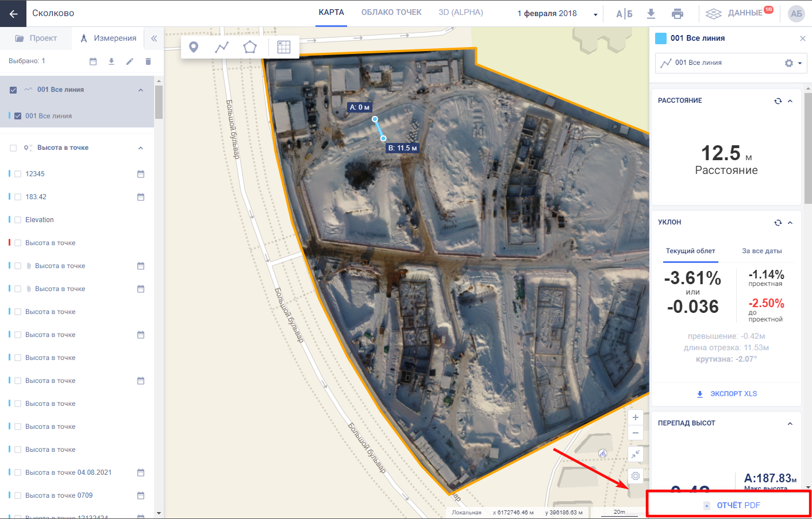The image size is (812, 519).
Task: Check the Elevation measurement checkbox
Action: pyautogui.click(x=18, y=220)
